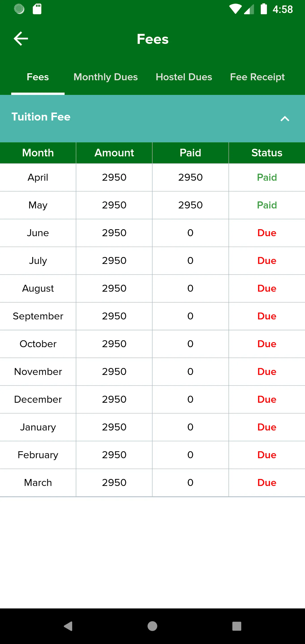Viewport: 305px width, 644px height.
Task: Tap the Android back navigation button
Action: click(68, 626)
